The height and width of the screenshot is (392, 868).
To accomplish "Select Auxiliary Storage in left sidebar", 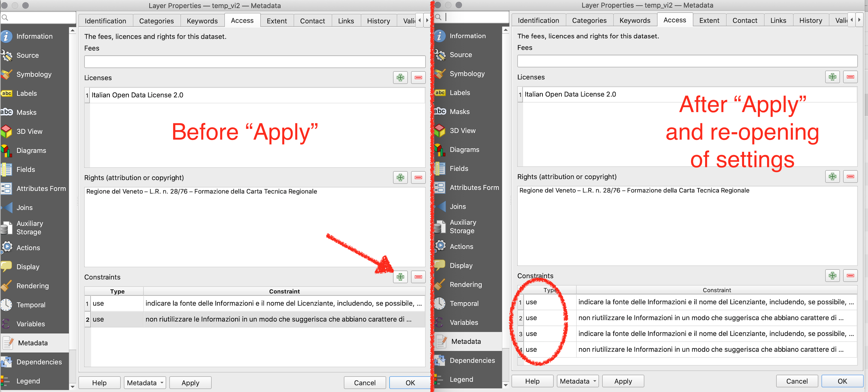I will 30,227.
